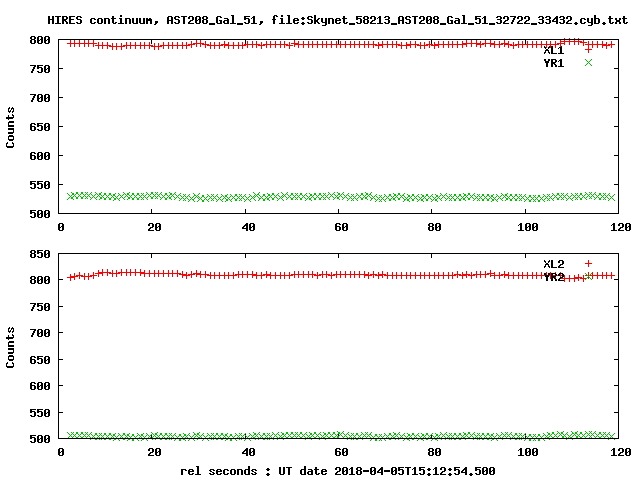640x480 pixels.
Task: Click the 60 x-axis label under the top plot
Action: click(x=341, y=227)
